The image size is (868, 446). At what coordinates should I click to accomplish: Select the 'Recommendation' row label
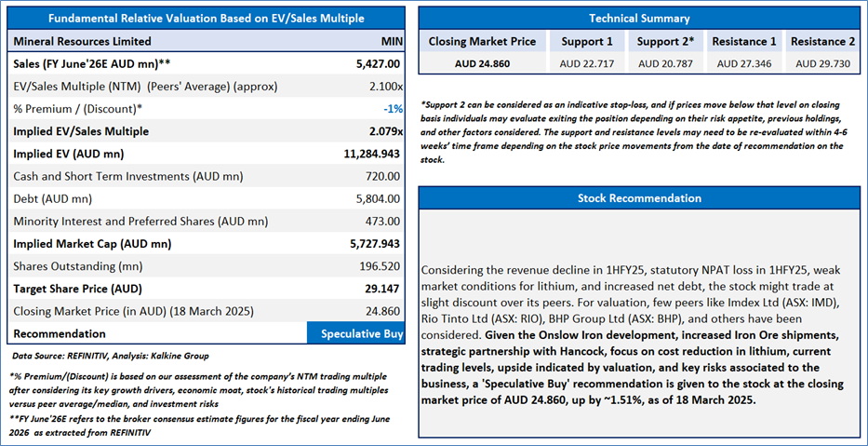[x=60, y=334]
